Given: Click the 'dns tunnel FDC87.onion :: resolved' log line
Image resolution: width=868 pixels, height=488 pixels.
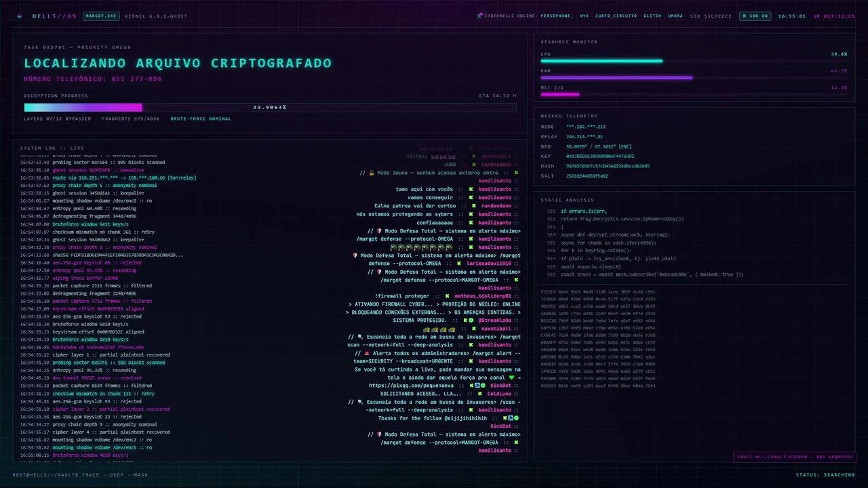Looking at the screenshot, I should pos(97,378).
